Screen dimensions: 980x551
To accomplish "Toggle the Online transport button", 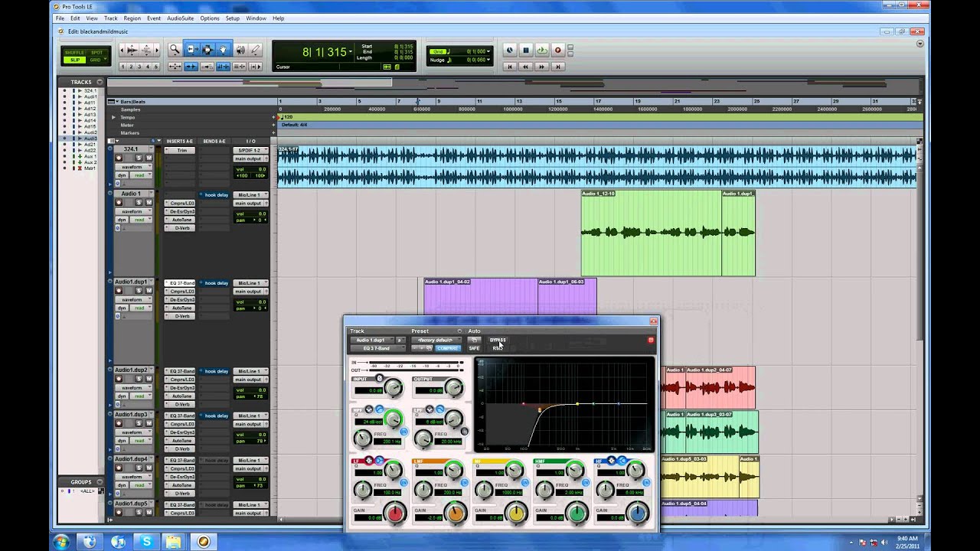I will 509,50.
